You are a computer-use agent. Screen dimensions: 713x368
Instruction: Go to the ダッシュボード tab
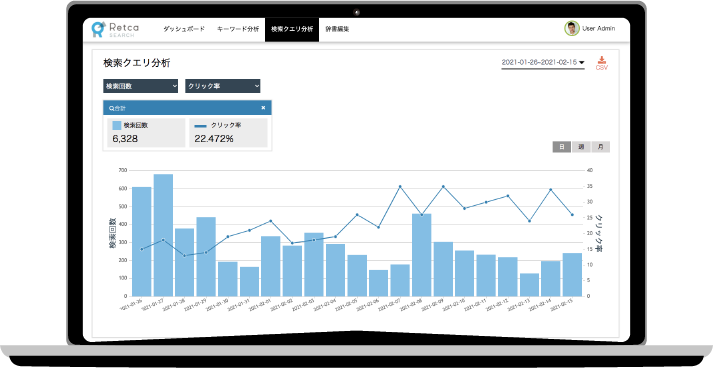tap(184, 29)
